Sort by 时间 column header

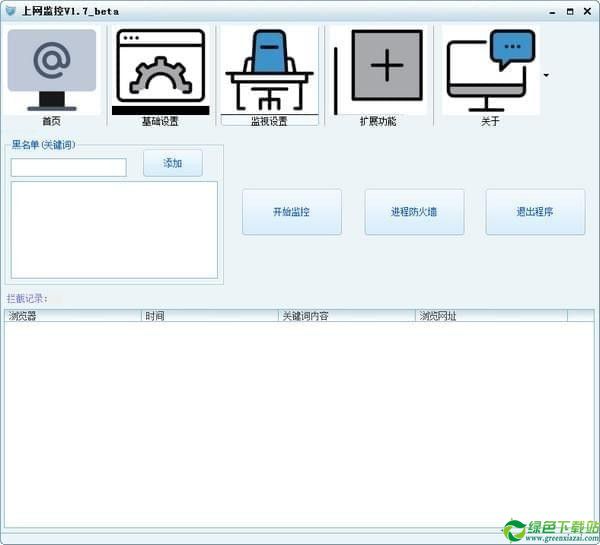point(210,316)
